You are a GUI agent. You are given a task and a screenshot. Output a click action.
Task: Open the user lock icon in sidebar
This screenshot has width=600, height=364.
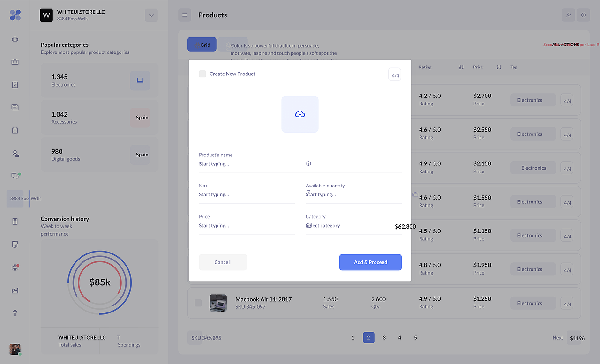coord(15,153)
